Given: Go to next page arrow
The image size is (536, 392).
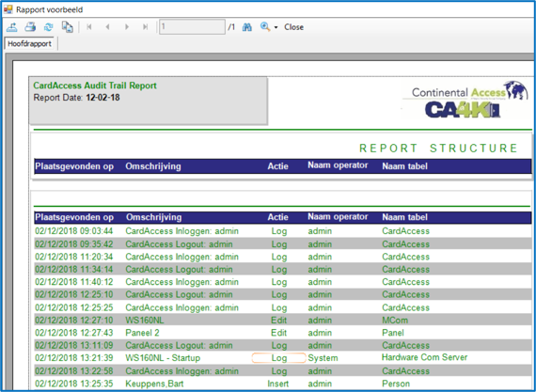Looking at the screenshot, I should (127, 26).
